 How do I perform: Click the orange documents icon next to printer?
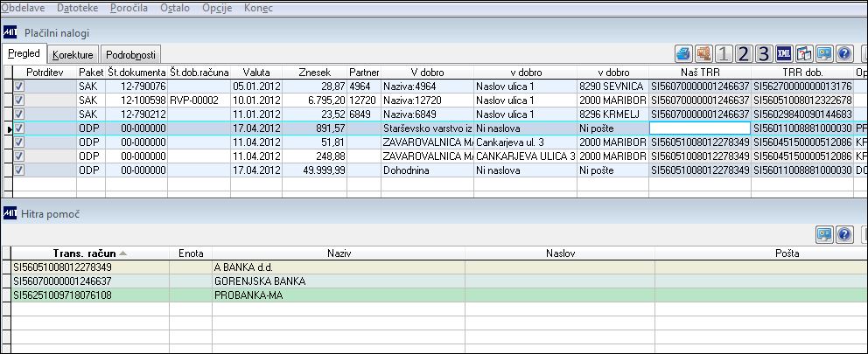coord(704,53)
